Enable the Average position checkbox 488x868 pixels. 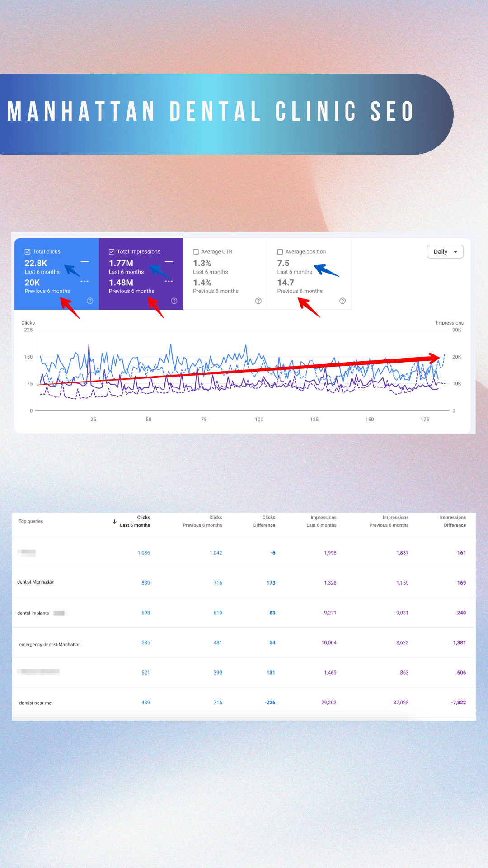[x=280, y=252]
